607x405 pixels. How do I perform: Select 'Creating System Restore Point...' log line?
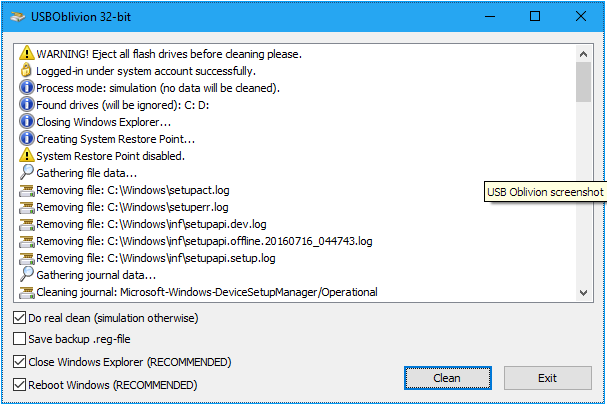(115, 139)
